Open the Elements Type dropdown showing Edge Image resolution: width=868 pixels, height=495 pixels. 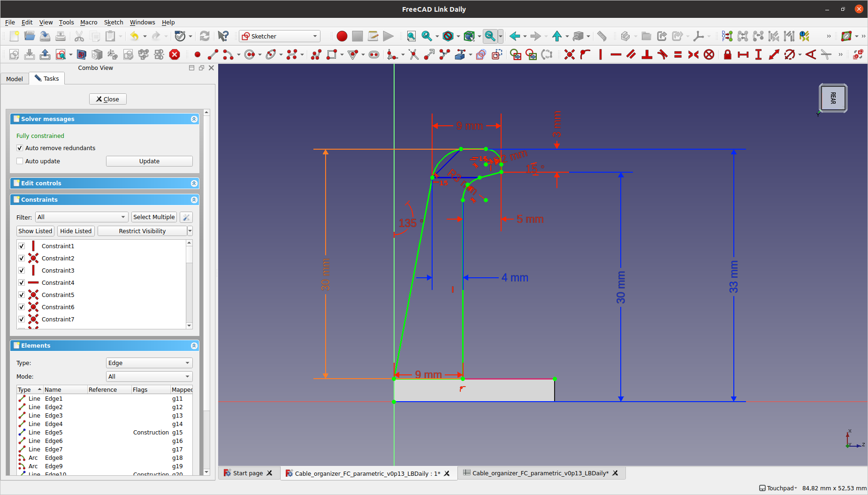point(149,363)
